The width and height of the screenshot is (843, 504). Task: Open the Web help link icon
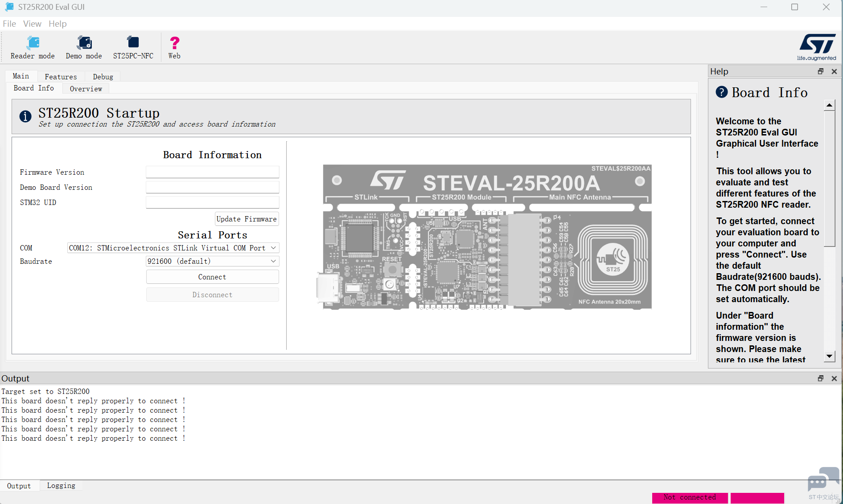pyautogui.click(x=174, y=47)
